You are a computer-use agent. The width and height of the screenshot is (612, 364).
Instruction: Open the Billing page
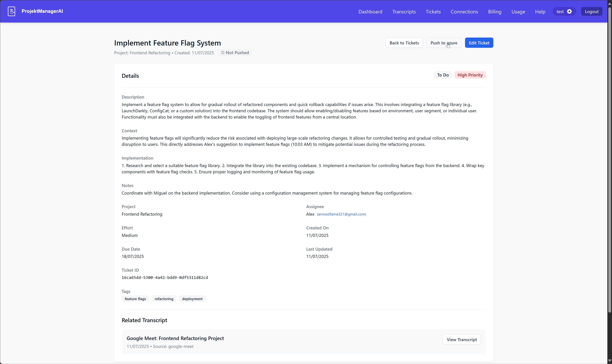(x=494, y=11)
